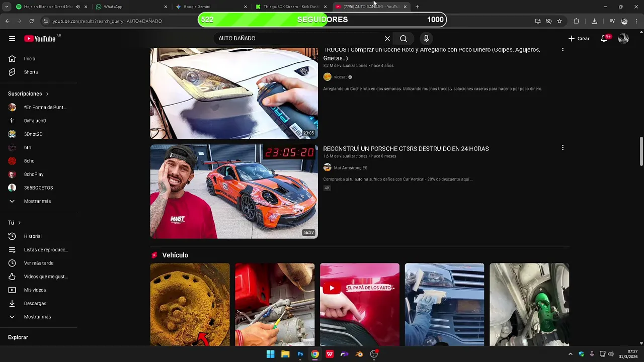The height and width of the screenshot is (362, 644).
Task: Open the volume icon in system tray
Action: coord(610,354)
